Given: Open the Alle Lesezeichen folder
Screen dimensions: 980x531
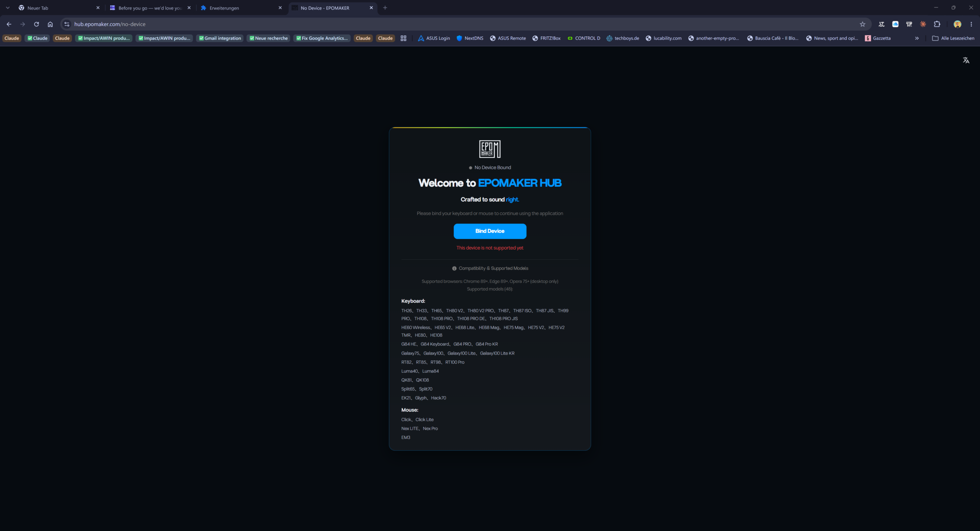Looking at the screenshot, I should (953, 38).
